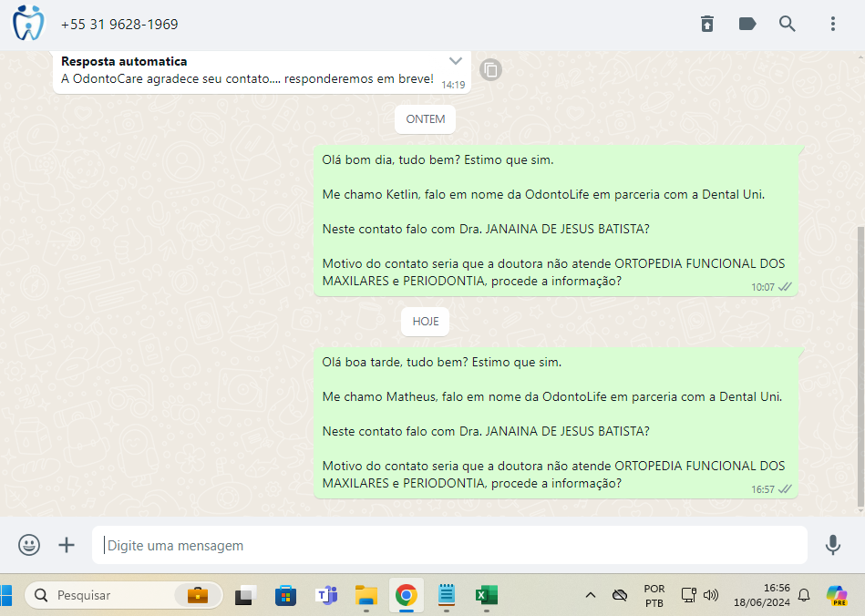Open Task View on taskbar
Viewport: 865px width, 616px height.
[x=245, y=595]
